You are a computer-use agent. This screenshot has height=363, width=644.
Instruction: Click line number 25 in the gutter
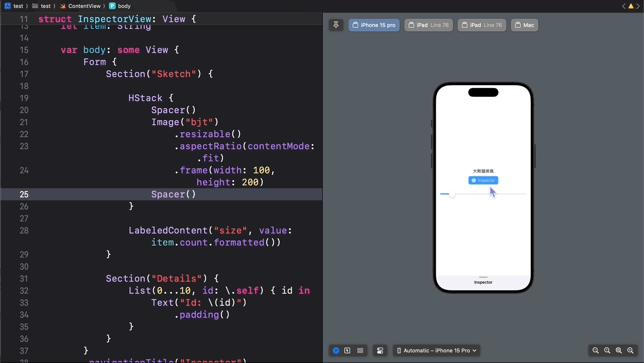pyautogui.click(x=24, y=194)
